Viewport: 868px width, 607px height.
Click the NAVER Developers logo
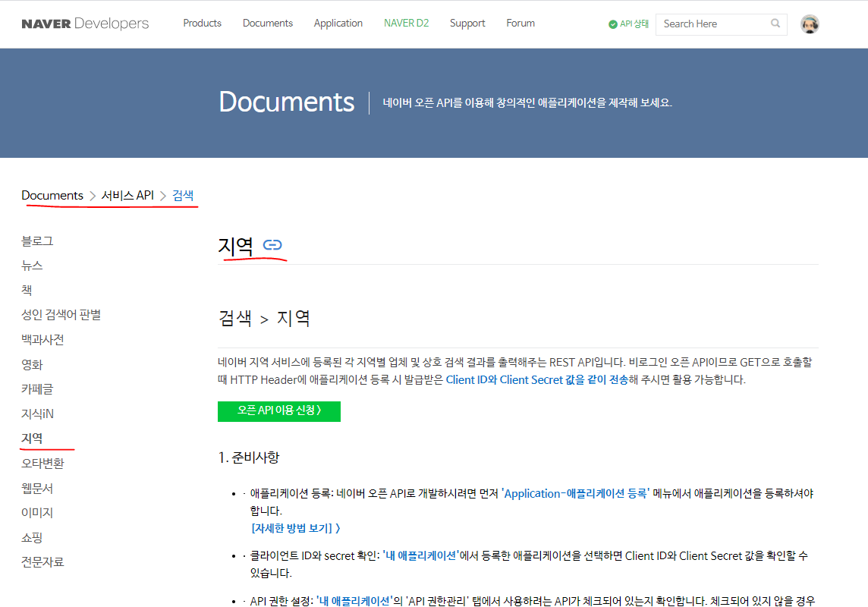tap(85, 24)
